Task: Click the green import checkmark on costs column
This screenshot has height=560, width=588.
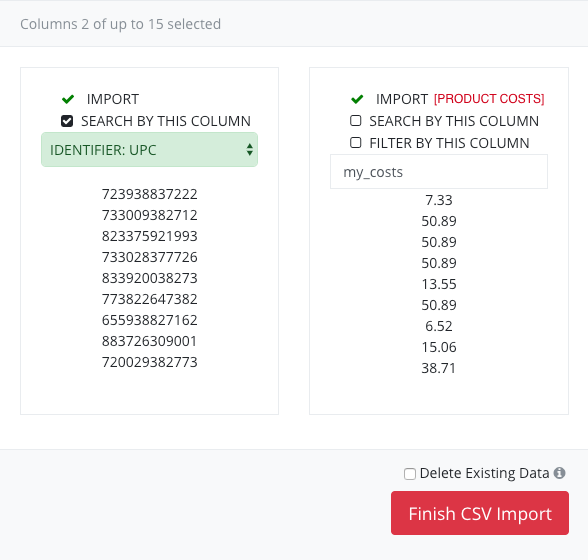Action: (357, 99)
